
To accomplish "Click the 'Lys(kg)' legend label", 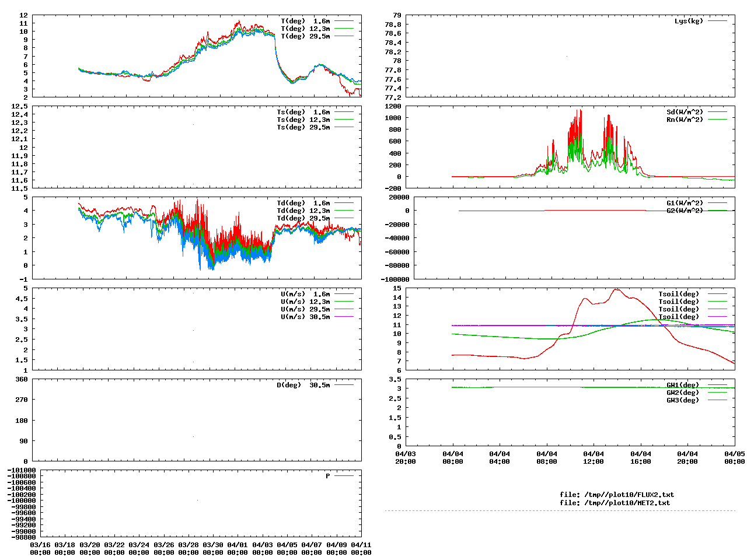I will tap(689, 21).
